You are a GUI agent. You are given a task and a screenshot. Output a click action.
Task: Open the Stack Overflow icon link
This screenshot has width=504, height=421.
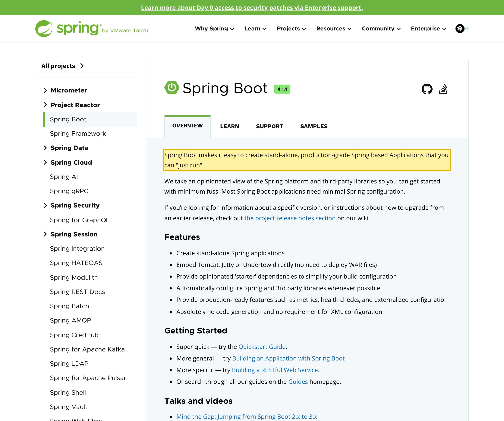click(x=443, y=89)
